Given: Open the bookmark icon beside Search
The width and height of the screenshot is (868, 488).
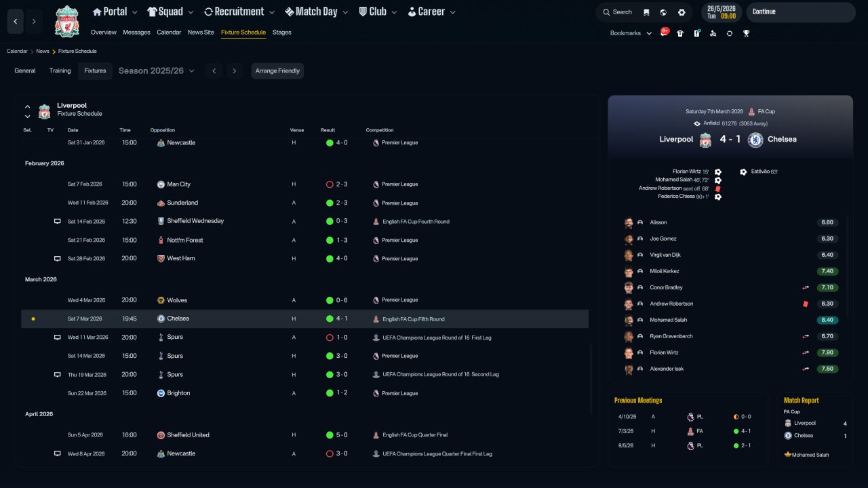Looking at the screenshot, I should (646, 12).
